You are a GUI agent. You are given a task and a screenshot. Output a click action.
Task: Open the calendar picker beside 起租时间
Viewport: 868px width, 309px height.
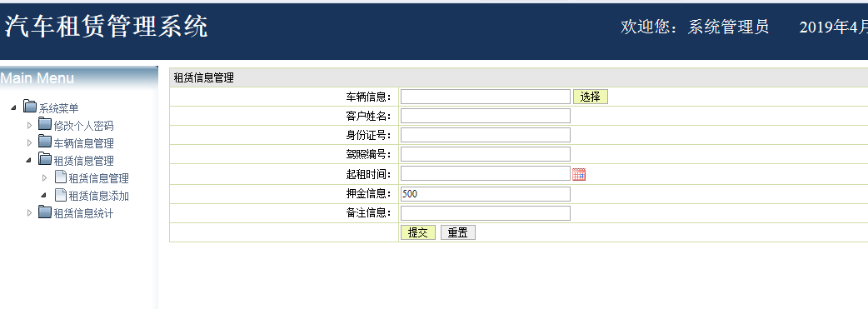(x=579, y=174)
